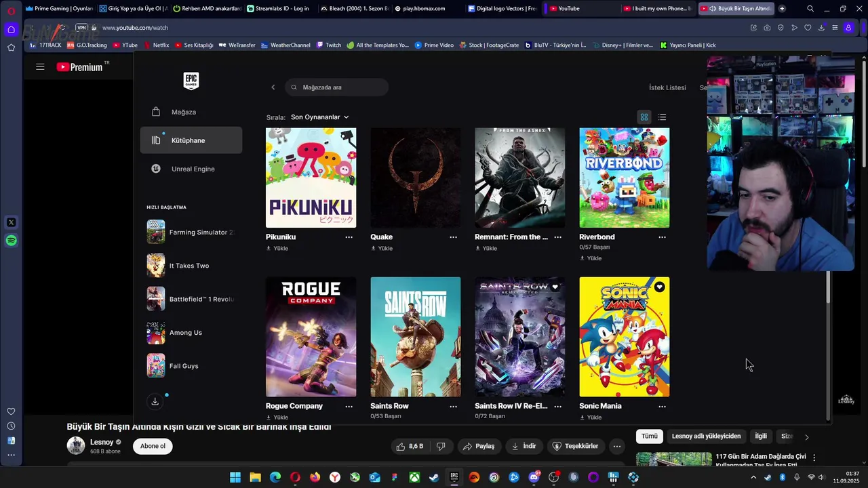
Task: Toggle the heart on Saints Row IV cover
Action: click(555, 287)
